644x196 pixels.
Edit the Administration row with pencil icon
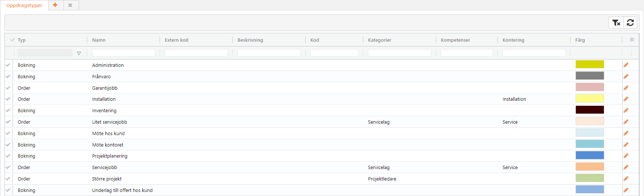click(626, 65)
